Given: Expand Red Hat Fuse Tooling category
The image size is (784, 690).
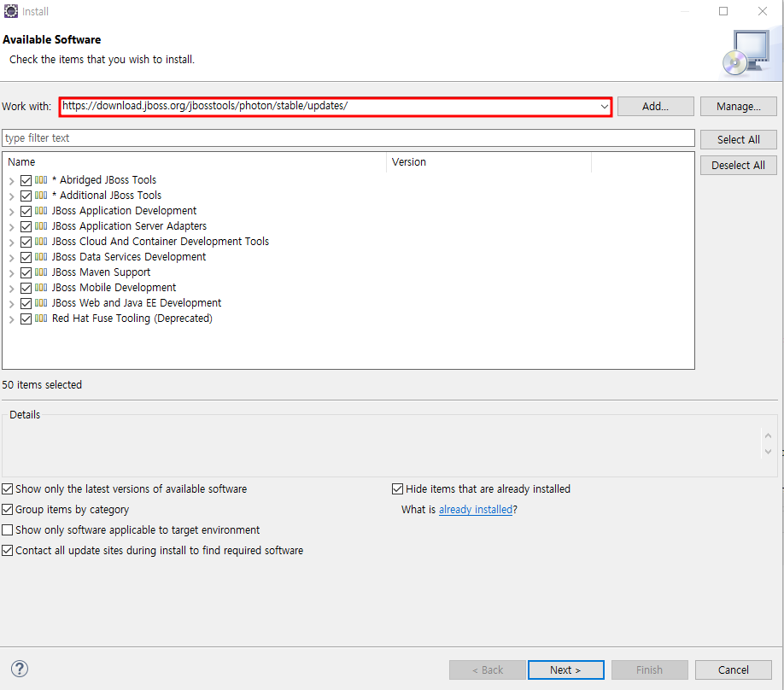Looking at the screenshot, I should pyautogui.click(x=11, y=319).
